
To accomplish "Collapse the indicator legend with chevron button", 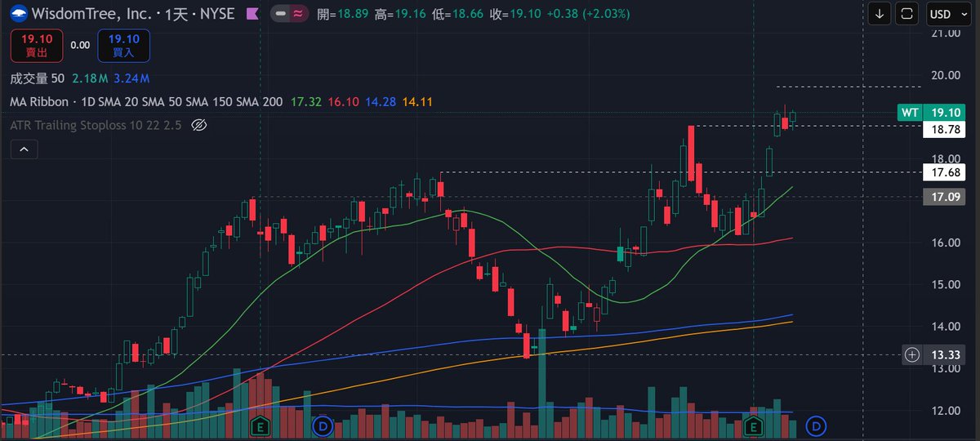I will pos(24,149).
